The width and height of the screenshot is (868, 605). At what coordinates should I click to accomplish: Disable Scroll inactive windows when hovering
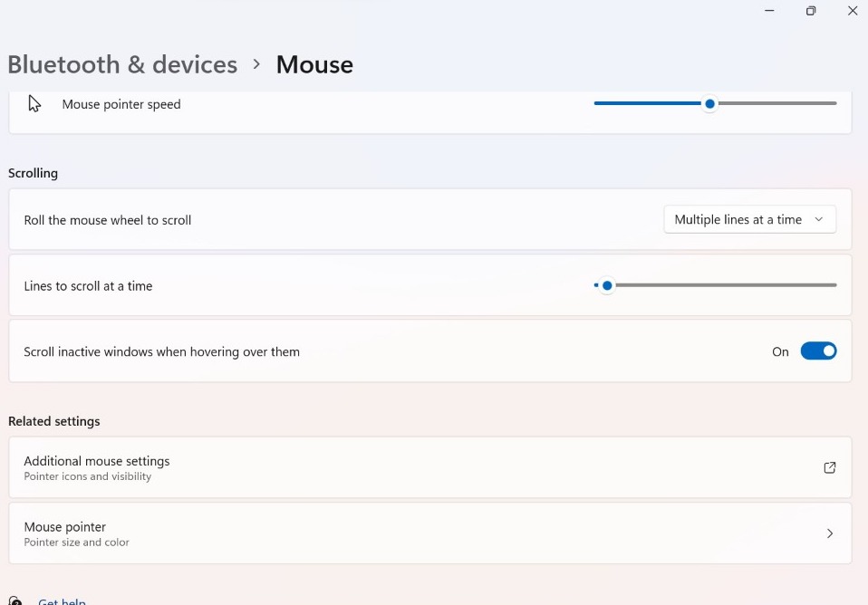point(818,351)
